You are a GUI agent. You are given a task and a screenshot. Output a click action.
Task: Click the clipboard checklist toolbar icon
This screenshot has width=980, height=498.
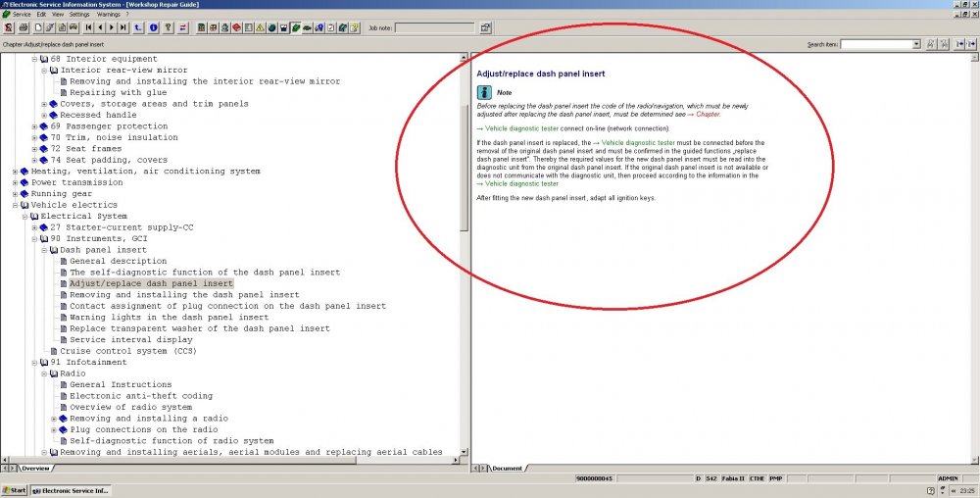coord(330,27)
